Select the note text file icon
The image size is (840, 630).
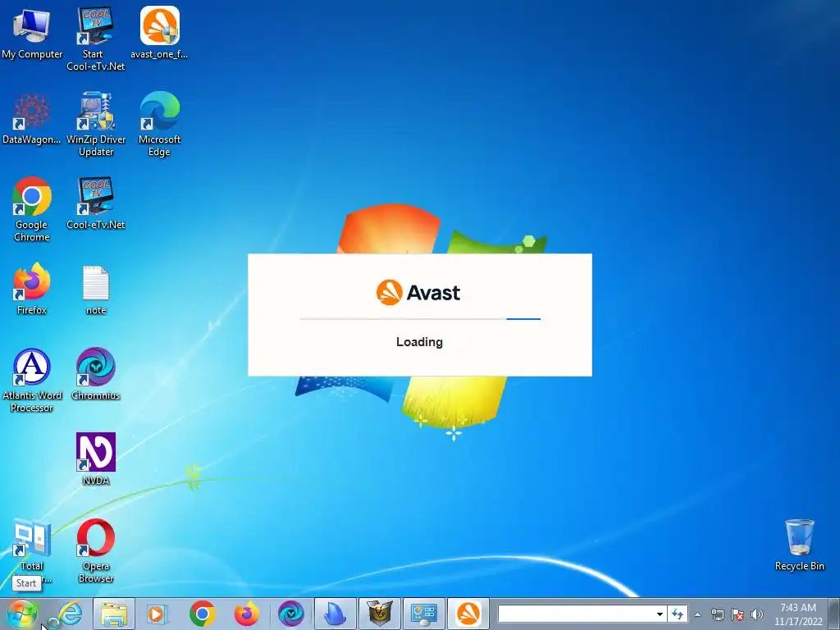point(96,290)
